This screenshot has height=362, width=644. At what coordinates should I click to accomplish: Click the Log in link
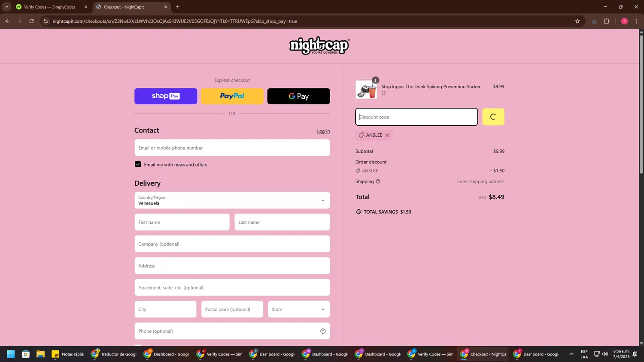323,131
